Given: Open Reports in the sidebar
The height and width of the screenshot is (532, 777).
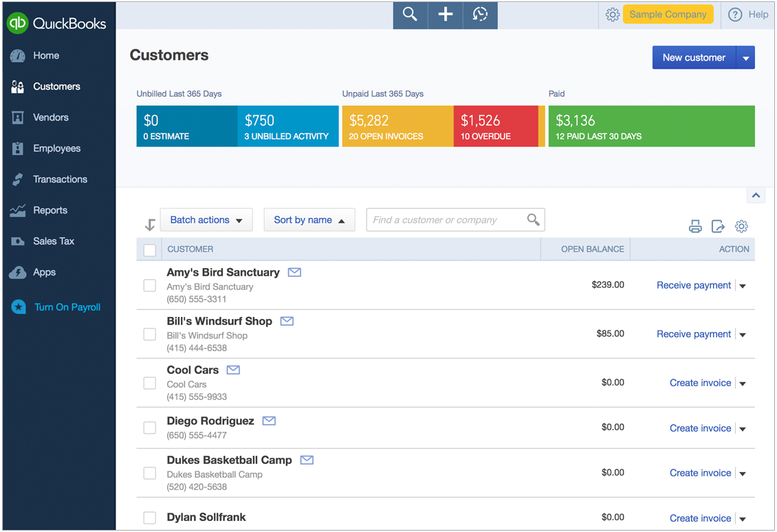Looking at the screenshot, I should (x=50, y=210).
